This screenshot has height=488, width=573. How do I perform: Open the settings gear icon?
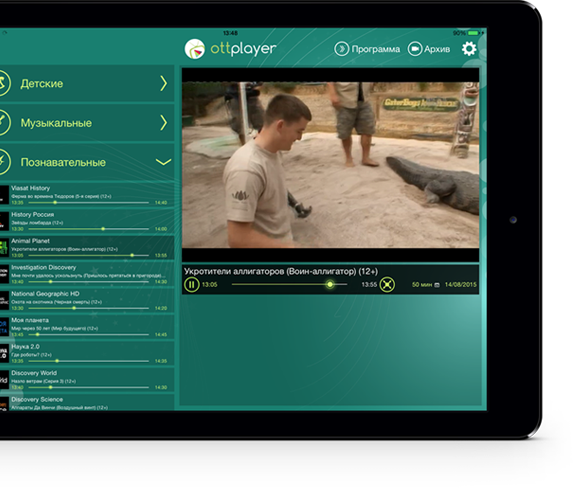coord(469,49)
